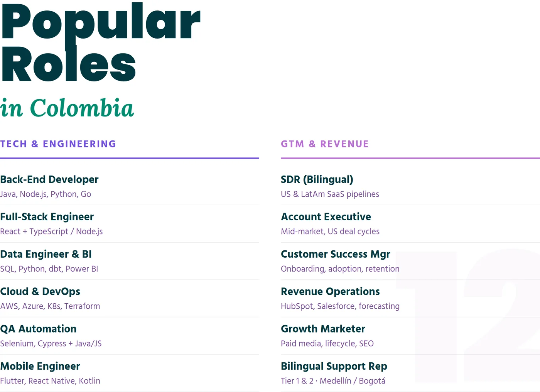Screen dimensions: 540x392
Task: Click 'US & LatAm SaaS pipelines' text
Action: pos(330,194)
